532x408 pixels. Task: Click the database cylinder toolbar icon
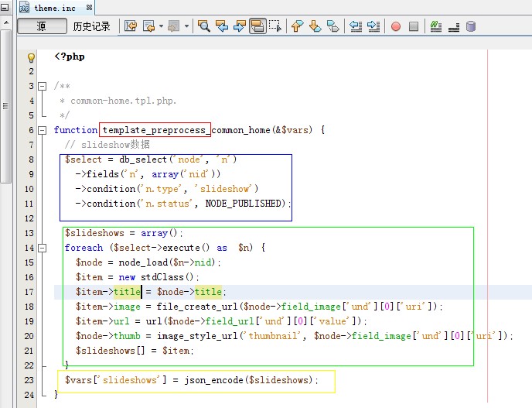click(x=471, y=26)
